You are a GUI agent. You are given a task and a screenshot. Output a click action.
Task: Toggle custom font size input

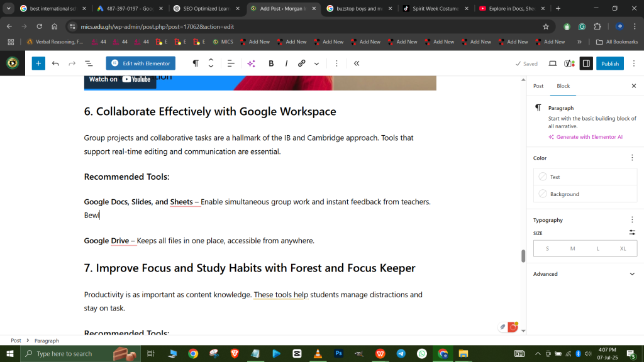(632, 233)
